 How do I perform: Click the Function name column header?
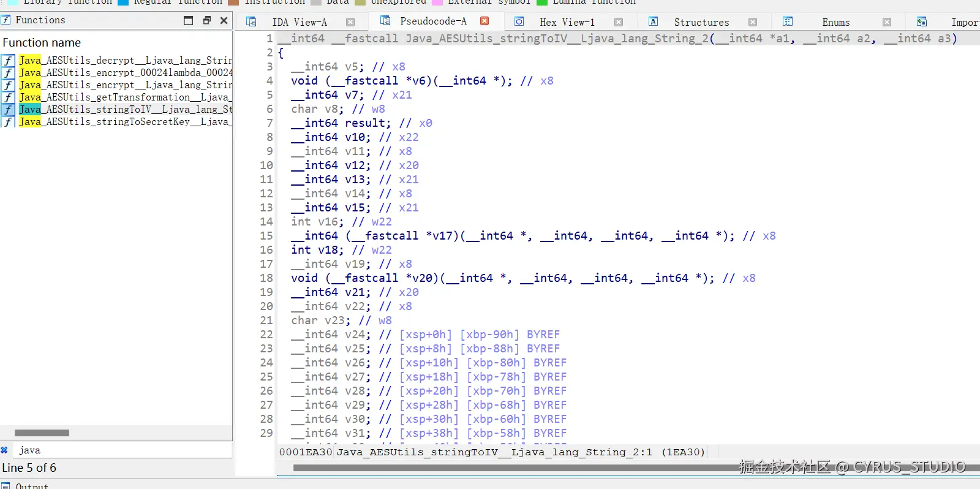[x=42, y=43]
